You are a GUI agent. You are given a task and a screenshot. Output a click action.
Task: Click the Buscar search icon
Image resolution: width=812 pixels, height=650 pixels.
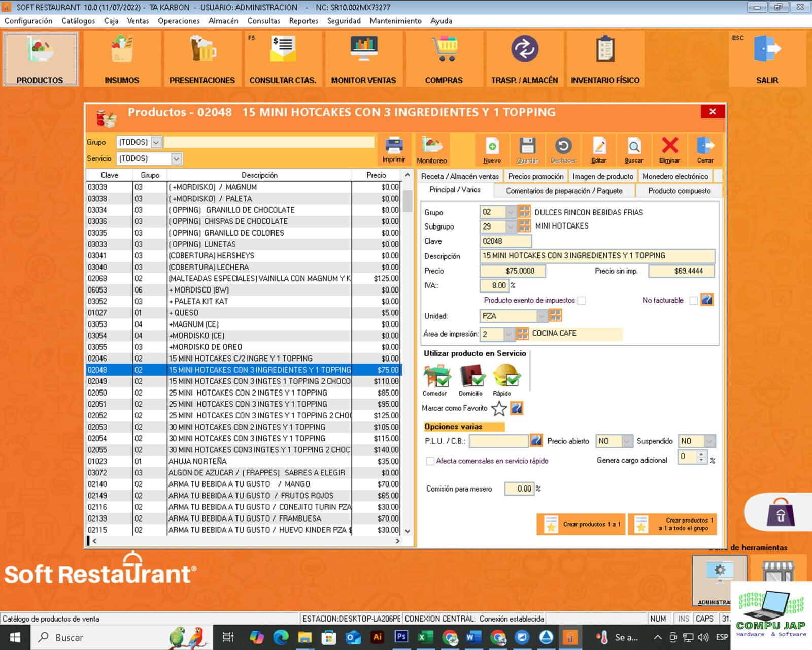pos(634,150)
